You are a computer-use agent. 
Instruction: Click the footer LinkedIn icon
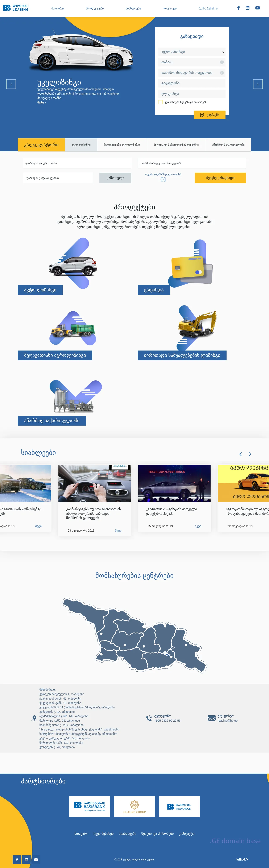(x=26, y=860)
